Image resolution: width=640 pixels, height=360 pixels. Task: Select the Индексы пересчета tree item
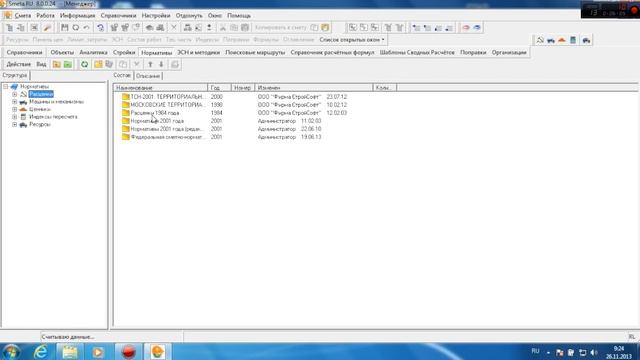point(53,117)
